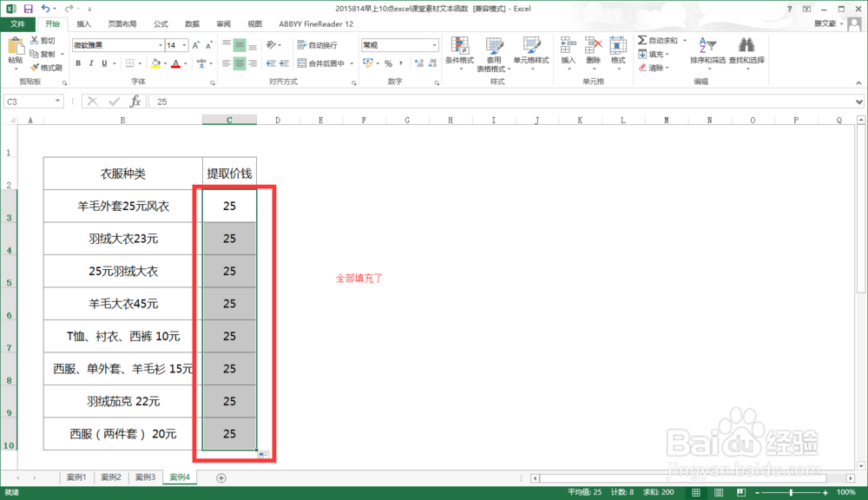Switch to Page Layout view in status bar
The image size is (868, 500).
[x=719, y=492]
